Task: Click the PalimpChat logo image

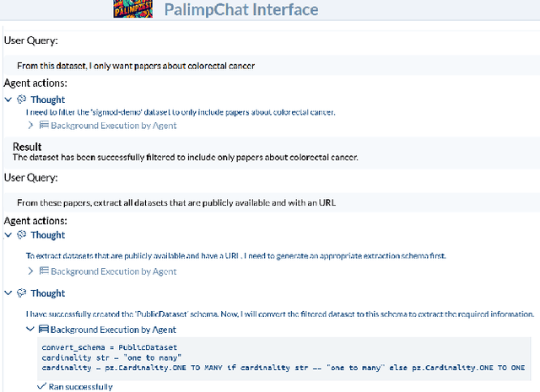Action: (x=137, y=9)
